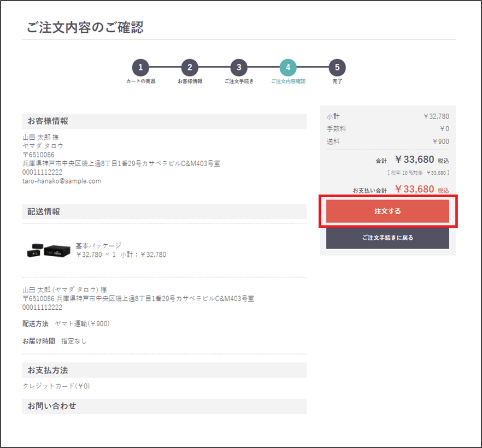Click step 4 circle for order confirmation
Screen dimensions: 482x448
[288, 68]
